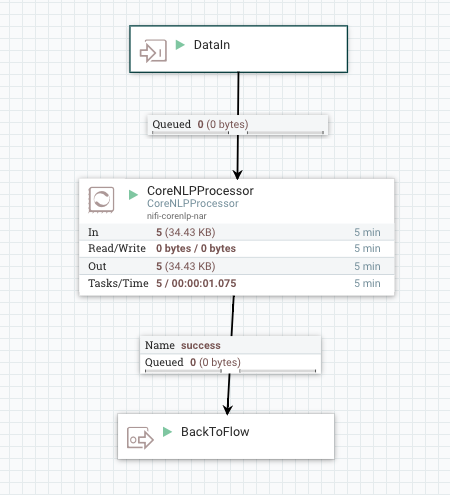Click the green running indicator beside DataIn
The image size is (450, 495).
tap(180, 45)
